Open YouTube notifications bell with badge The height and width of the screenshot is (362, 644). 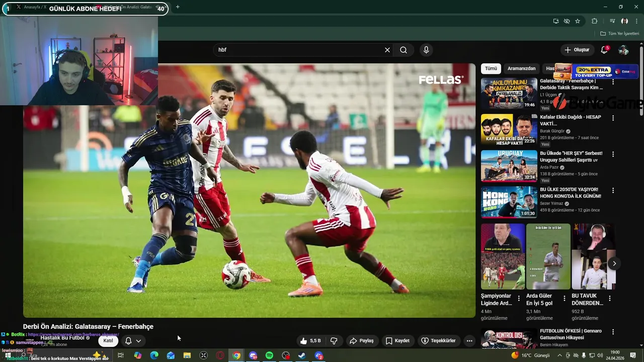pyautogui.click(x=604, y=50)
